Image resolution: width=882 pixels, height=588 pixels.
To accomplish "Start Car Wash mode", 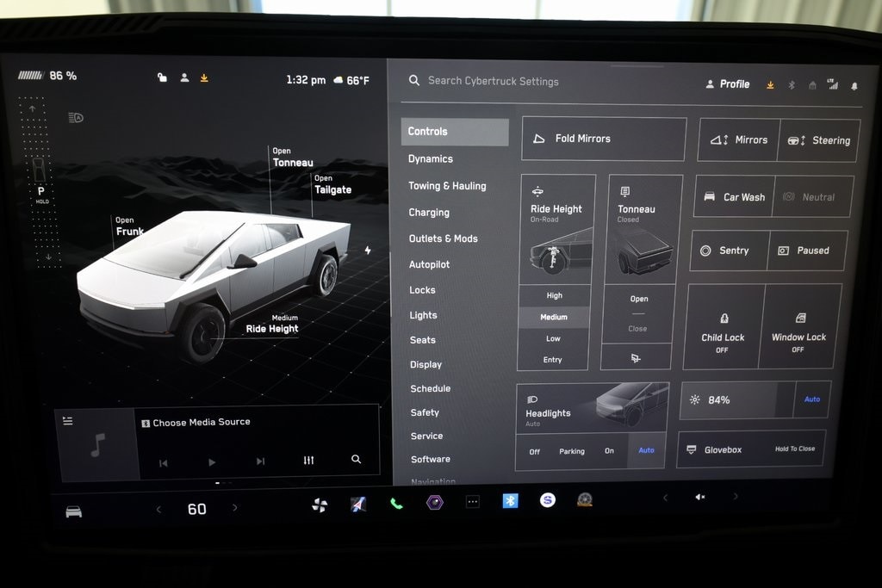I will (x=734, y=197).
